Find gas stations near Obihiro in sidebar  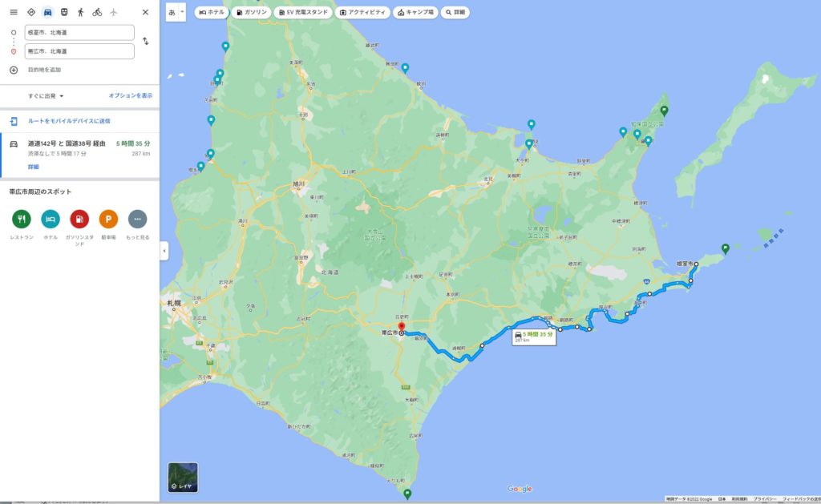tap(79, 219)
